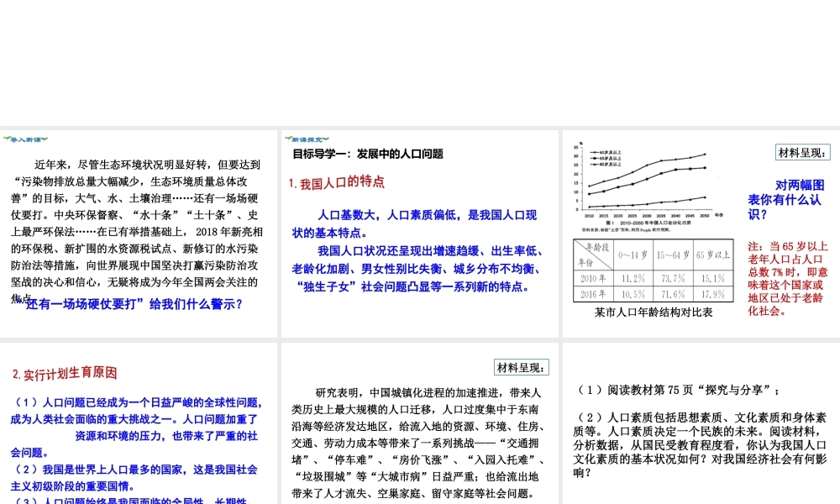Click the 导入新课 badge icon
Image resolution: width=840 pixels, height=504 pixels.
coord(24,139)
